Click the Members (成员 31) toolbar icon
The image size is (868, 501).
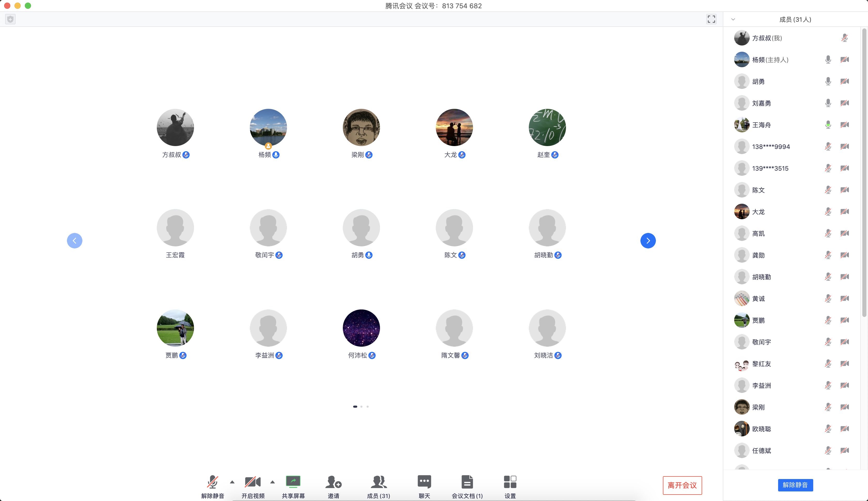pyautogui.click(x=378, y=482)
